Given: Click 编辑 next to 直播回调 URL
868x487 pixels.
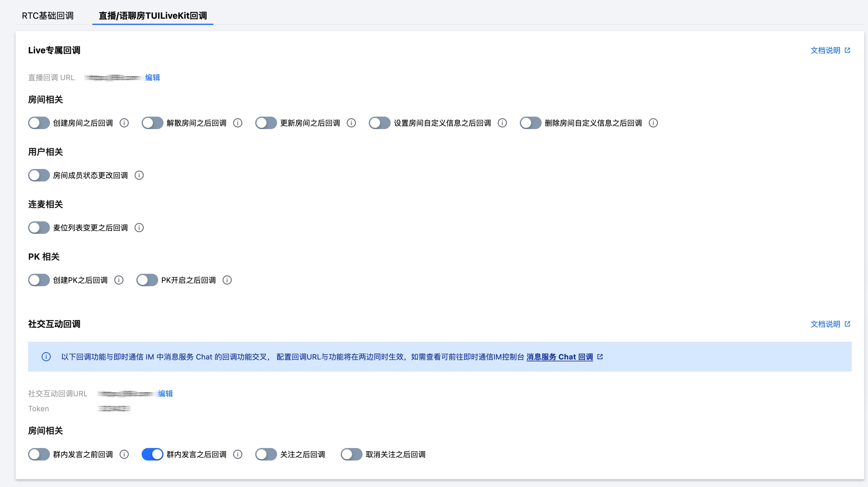Looking at the screenshot, I should 152,77.
